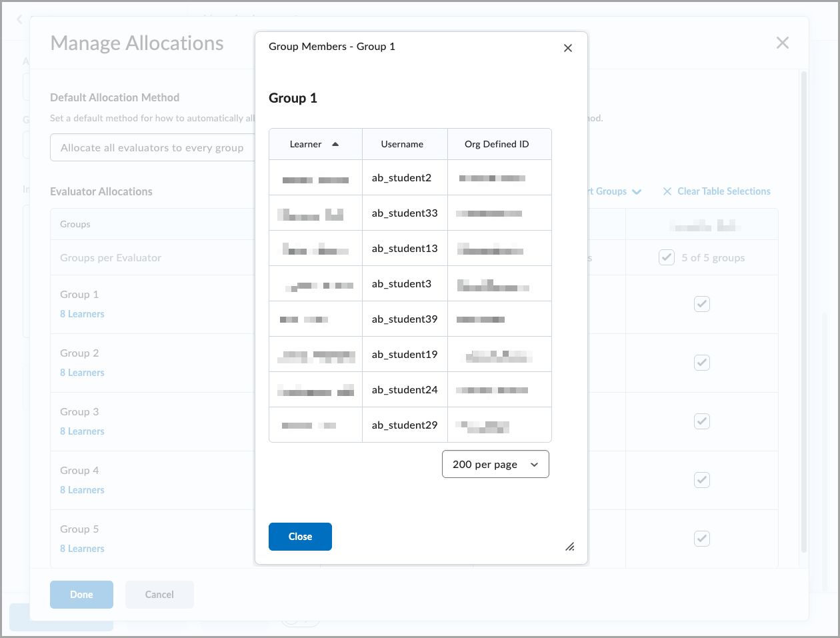The width and height of the screenshot is (840, 638).
Task: Dismiss Manage Allocations with the top-right X
Action: [x=782, y=42]
